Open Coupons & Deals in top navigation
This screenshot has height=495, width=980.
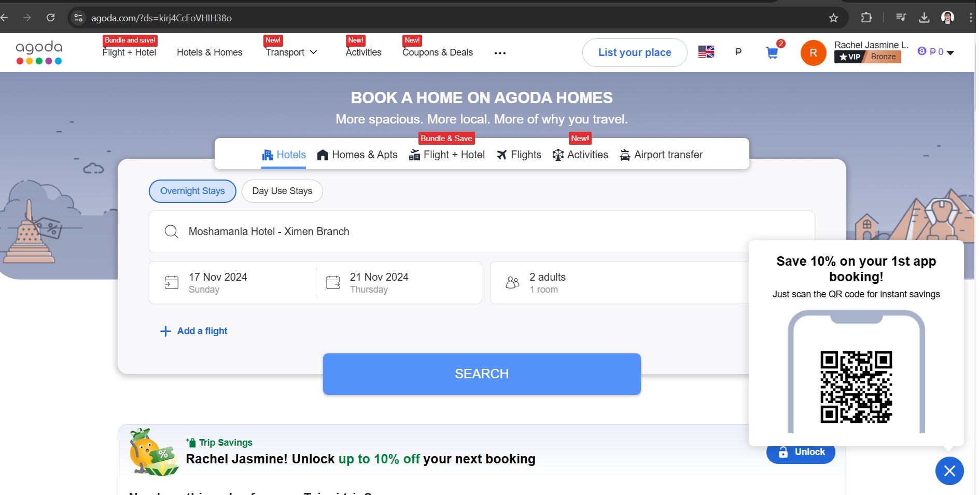point(438,52)
